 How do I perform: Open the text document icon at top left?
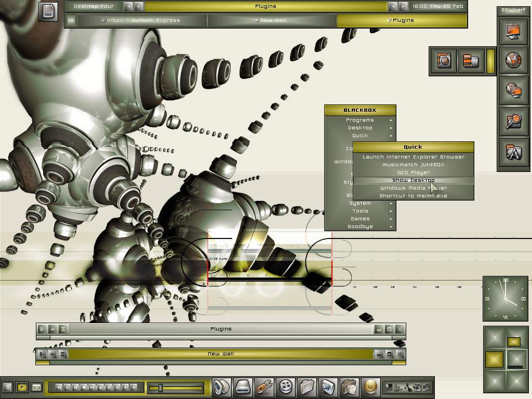point(48,11)
